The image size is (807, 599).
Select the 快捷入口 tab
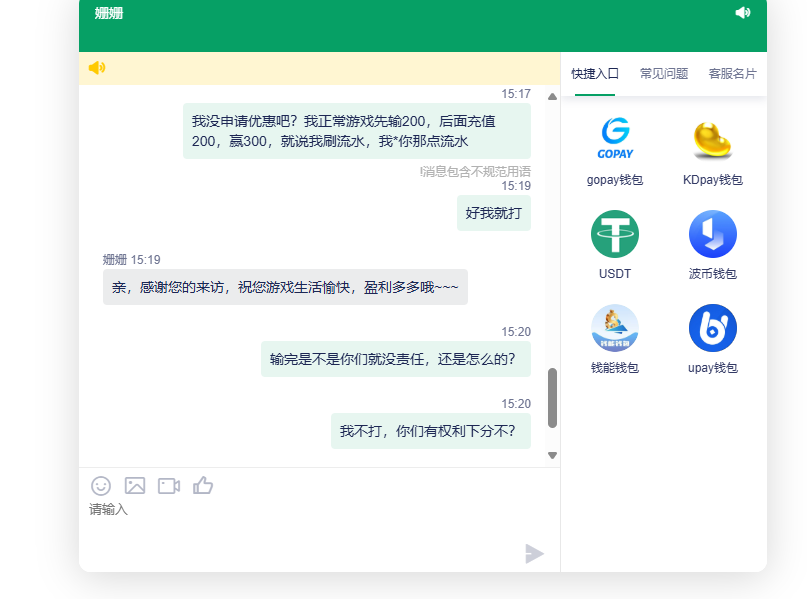[x=595, y=74]
